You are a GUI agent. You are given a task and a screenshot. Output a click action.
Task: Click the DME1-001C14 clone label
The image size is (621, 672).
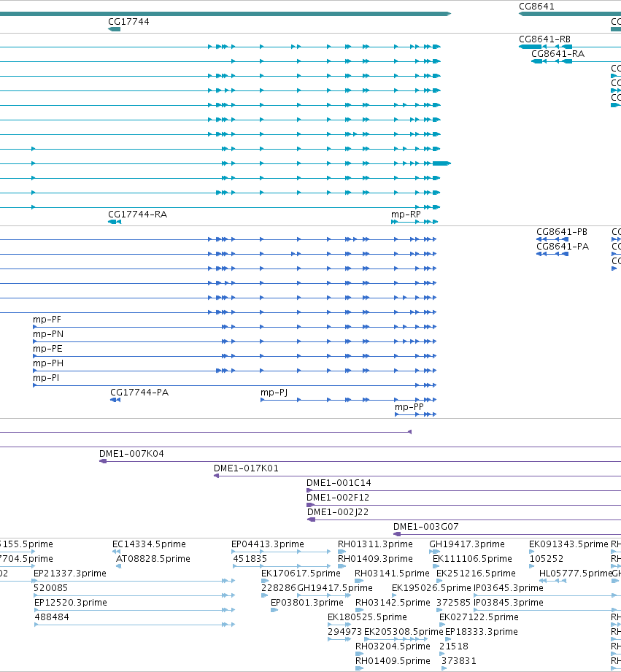[339, 482]
